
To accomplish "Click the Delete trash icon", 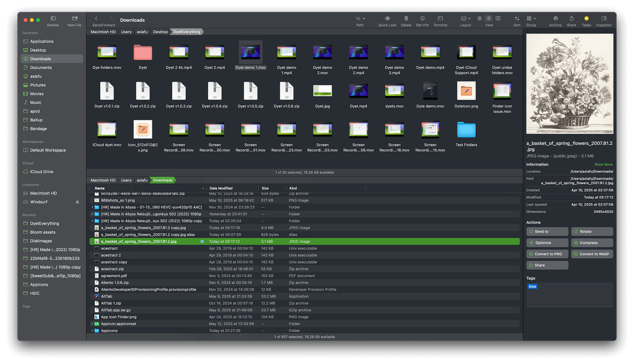I will point(406,19).
